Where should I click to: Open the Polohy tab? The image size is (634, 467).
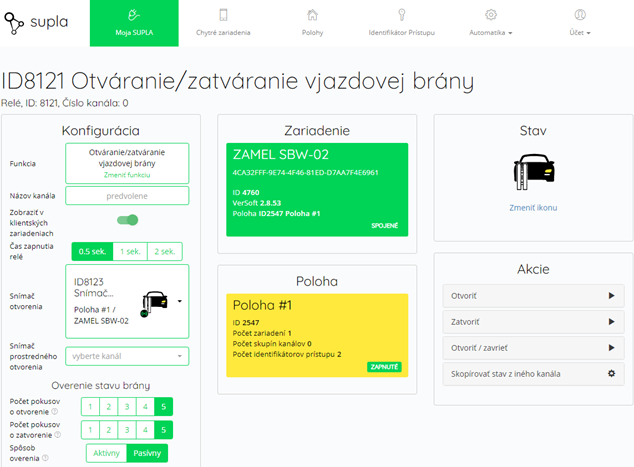pos(312,23)
